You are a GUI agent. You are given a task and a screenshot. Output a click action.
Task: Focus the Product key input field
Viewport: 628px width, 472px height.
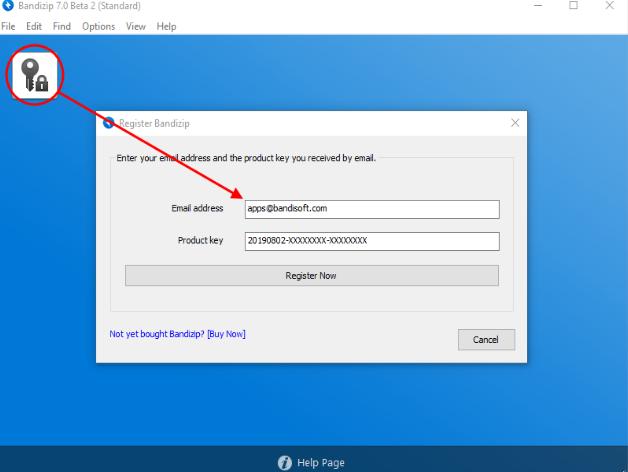372,241
